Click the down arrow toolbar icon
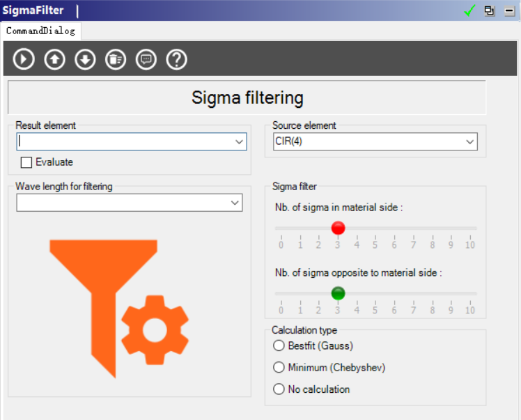 85,59
